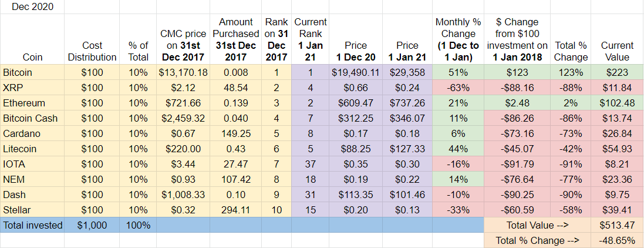This screenshot has width=644, height=248.
Task: Select Cardano's -73% total change cell
Action: point(570,133)
